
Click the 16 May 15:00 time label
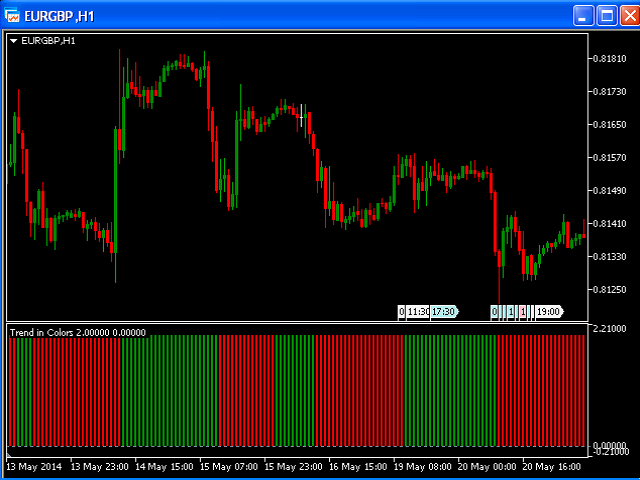pos(358,467)
